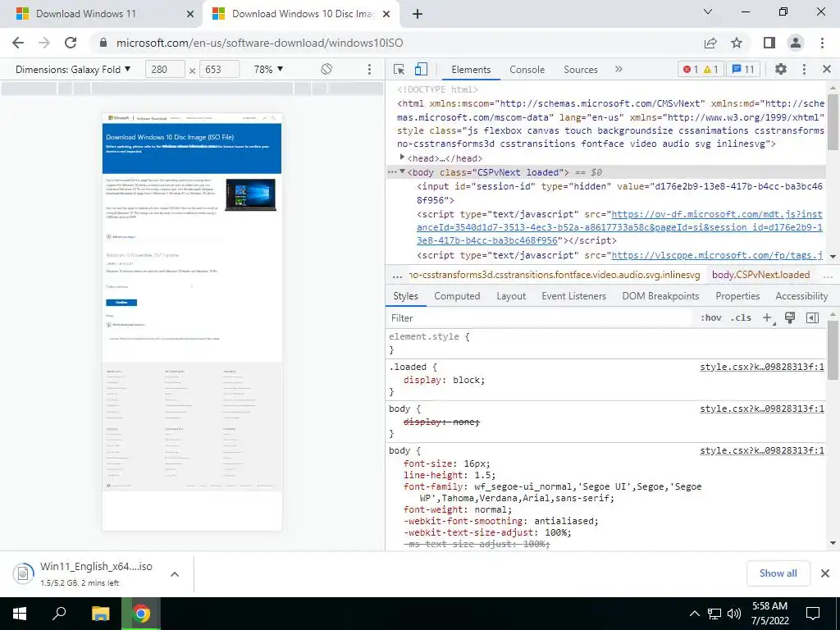Expand the head element node

402,157
